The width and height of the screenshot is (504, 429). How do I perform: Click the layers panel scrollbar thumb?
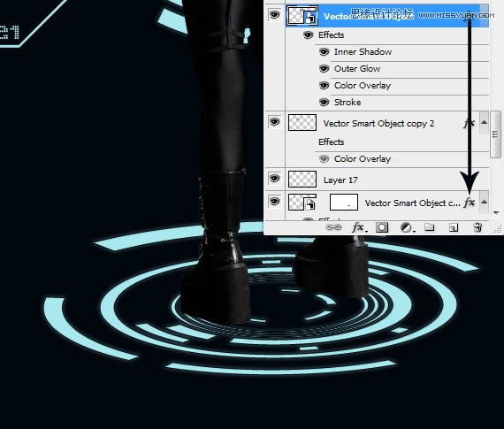point(495,134)
